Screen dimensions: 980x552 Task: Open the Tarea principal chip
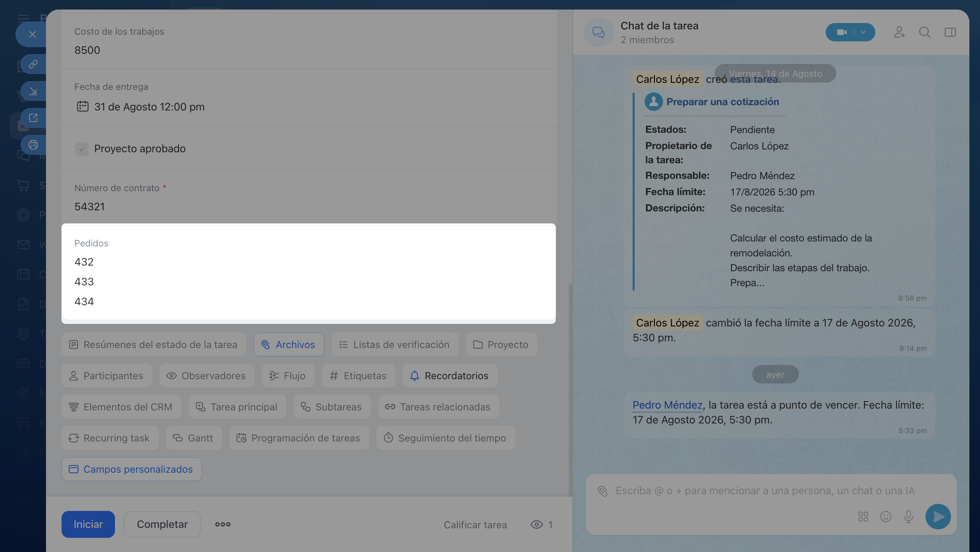point(237,407)
